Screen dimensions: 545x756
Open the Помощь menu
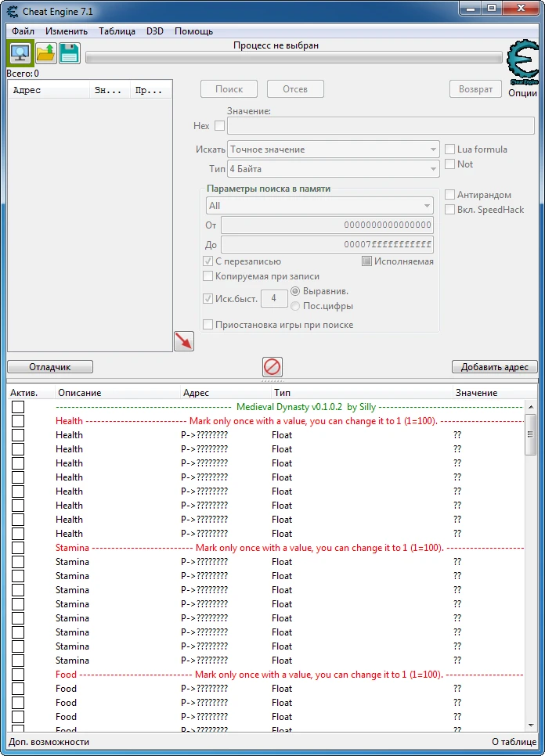coord(194,31)
